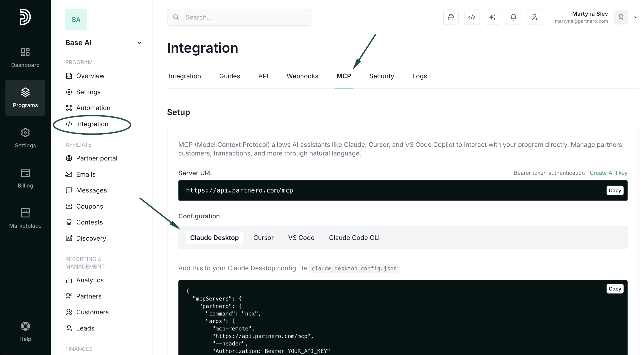The width and height of the screenshot is (644, 355).
Task: Click the add user icon
Action: coord(534,17)
